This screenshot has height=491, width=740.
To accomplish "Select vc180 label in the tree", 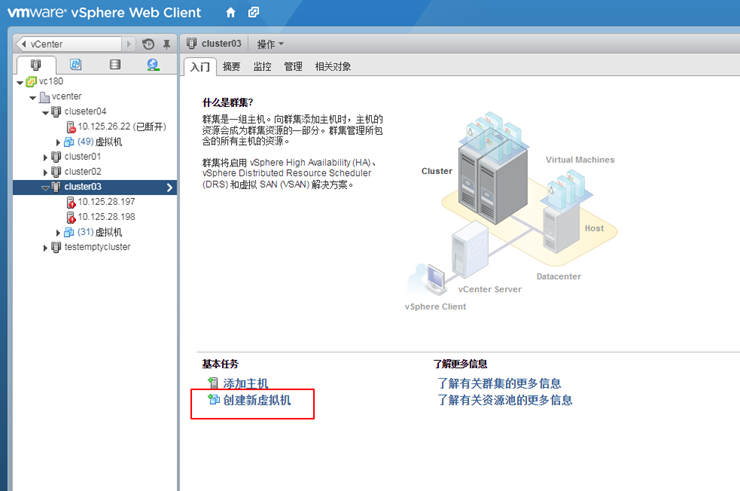I will tap(51, 81).
